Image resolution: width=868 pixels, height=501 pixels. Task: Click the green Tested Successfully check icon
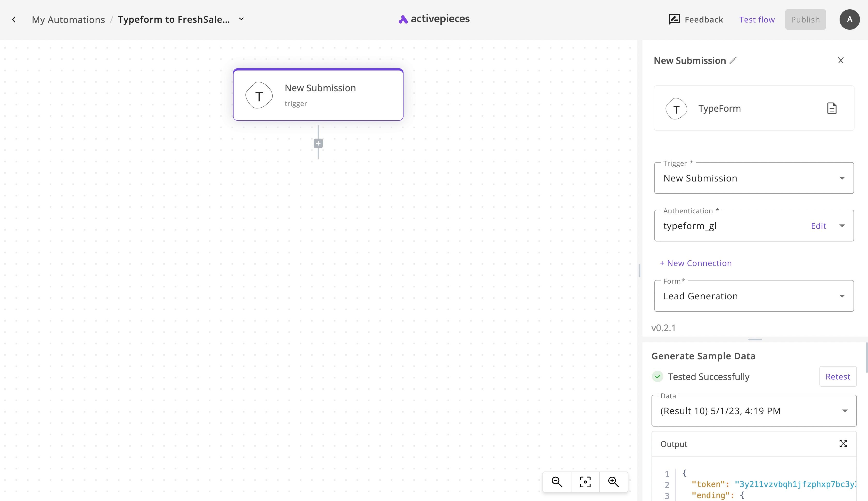click(x=657, y=376)
